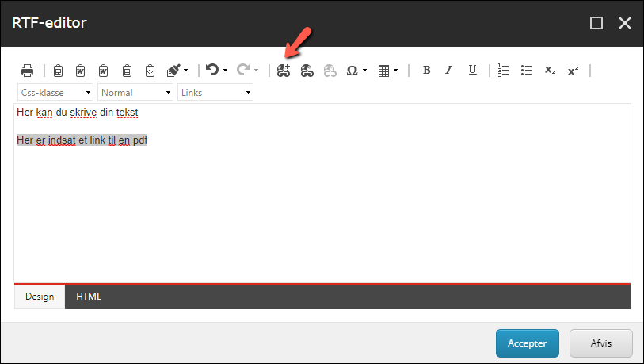The height and width of the screenshot is (364, 644).
Task: Toggle Bold formatting
Action: (427, 71)
